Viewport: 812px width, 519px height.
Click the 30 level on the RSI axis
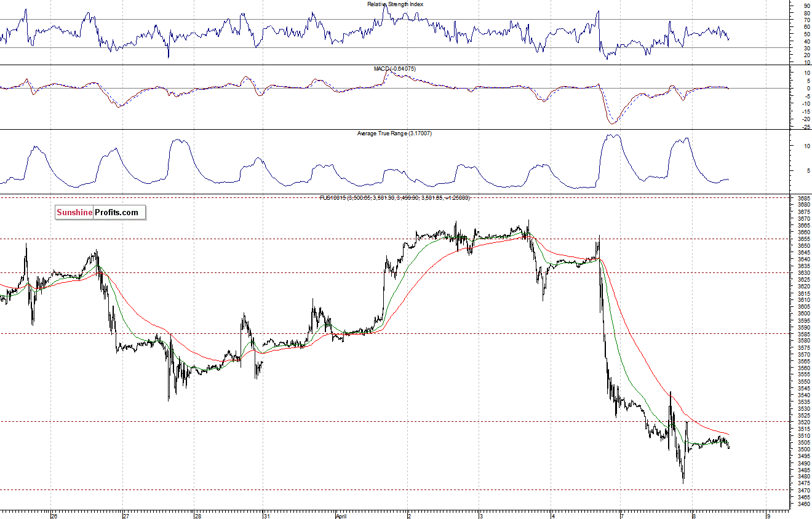pos(806,48)
